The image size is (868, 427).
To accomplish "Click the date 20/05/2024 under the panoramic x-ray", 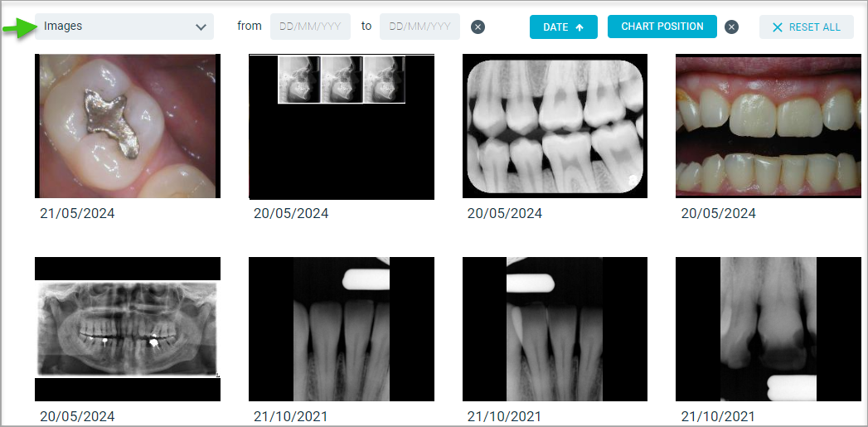I will coord(77,416).
